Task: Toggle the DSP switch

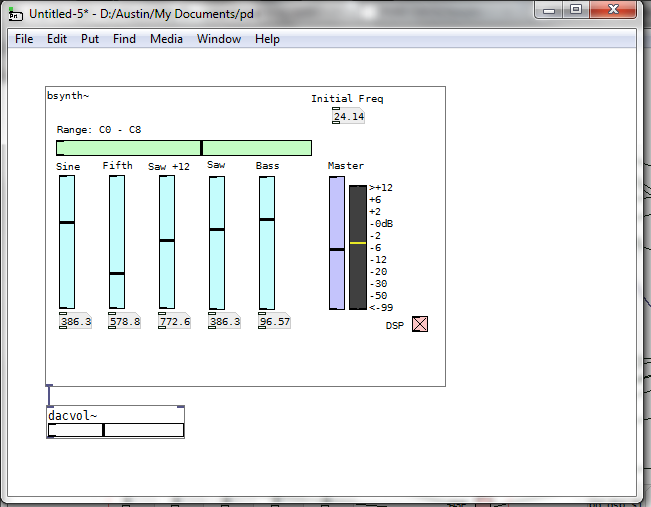Action: coord(420,324)
